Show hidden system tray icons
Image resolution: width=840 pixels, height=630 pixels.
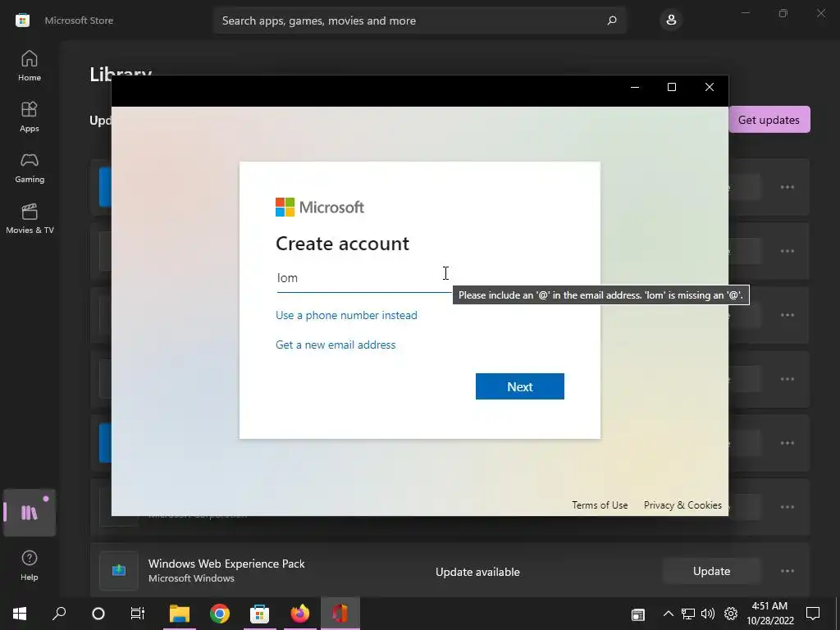668,614
